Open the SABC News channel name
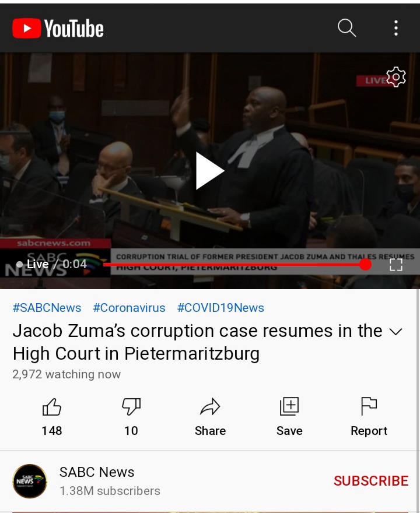 [x=97, y=472]
